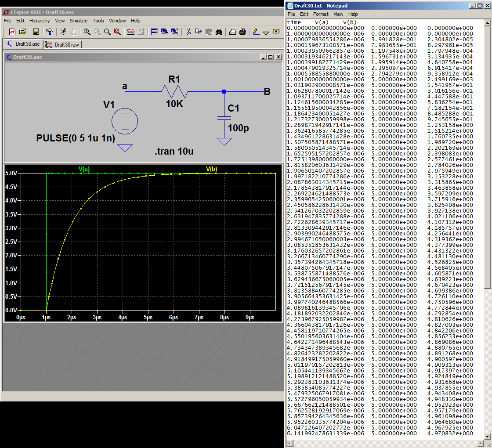Run the simulation (running man icon)
Screen dimensions: 492x448
pos(63,32)
